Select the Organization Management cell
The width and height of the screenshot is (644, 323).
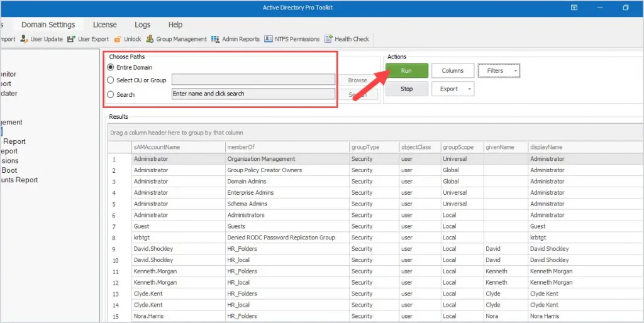click(287, 159)
